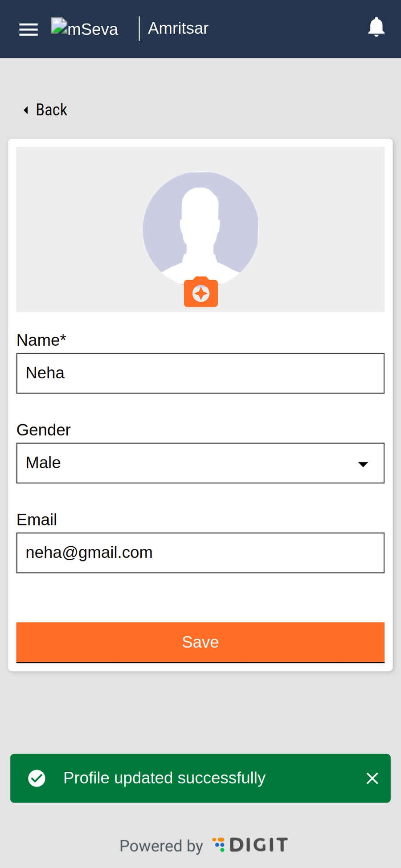Go back using the Back link
The image size is (401, 868).
(x=52, y=110)
